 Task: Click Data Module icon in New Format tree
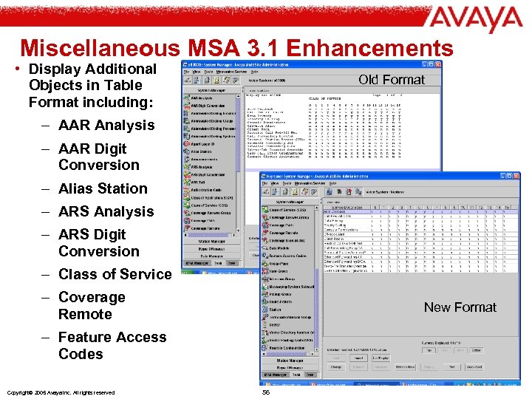pos(265,248)
